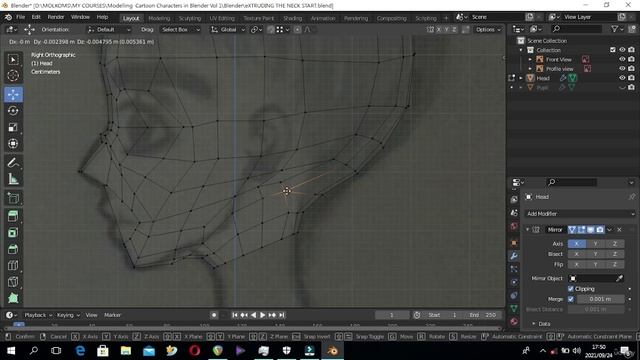This screenshot has width=640, height=360.
Task: Remove the Mirror modifier with X button
Action: [x=619, y=230]
